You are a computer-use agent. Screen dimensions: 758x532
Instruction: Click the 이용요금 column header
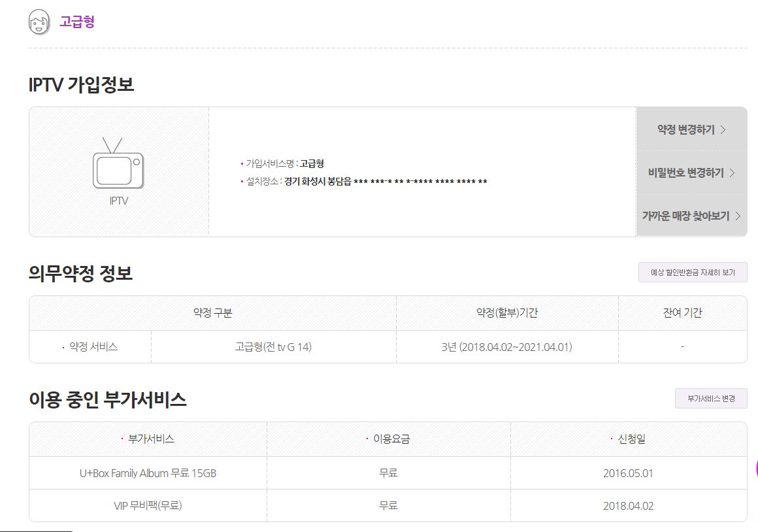coord(391,439)
